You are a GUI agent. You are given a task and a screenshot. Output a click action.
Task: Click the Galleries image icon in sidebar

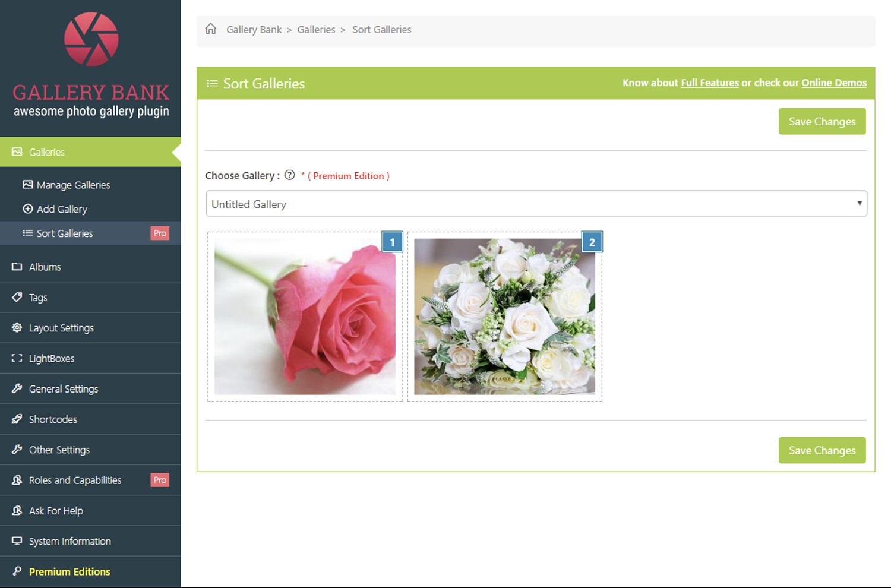(x=17, y=152)
